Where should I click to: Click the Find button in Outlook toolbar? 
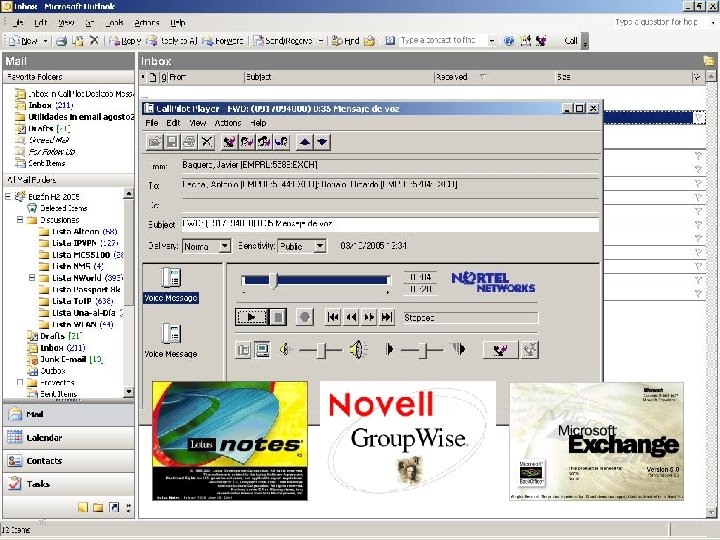[x=346, y=41]
